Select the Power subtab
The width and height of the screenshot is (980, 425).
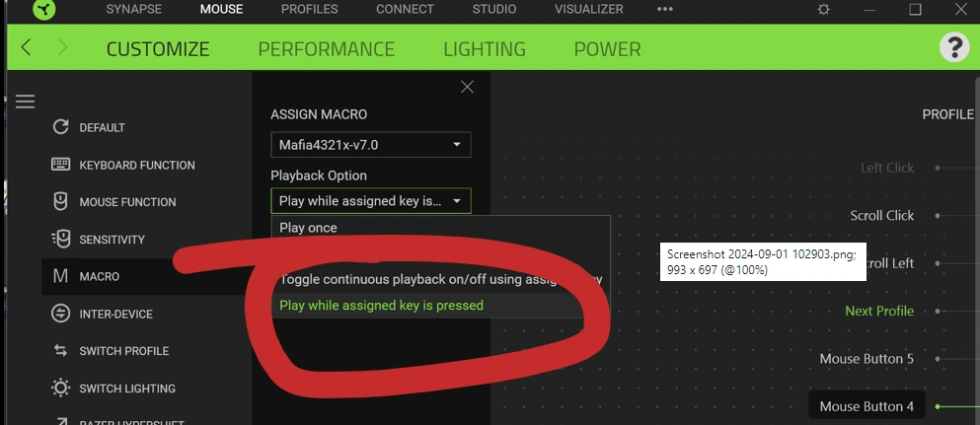click(608, 48)
